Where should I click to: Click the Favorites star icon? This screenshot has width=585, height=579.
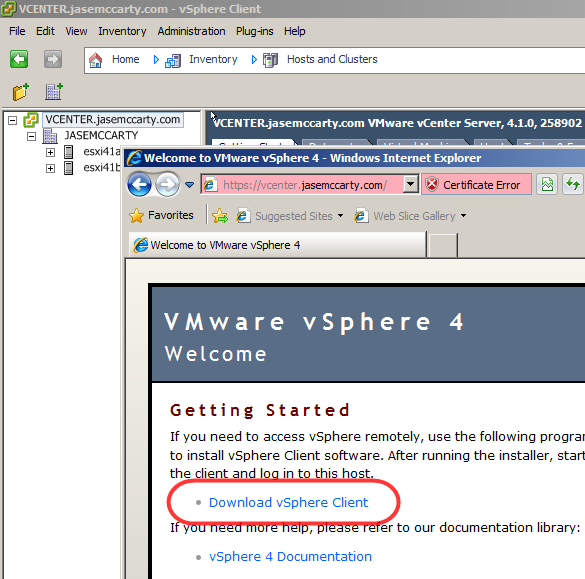137,216
